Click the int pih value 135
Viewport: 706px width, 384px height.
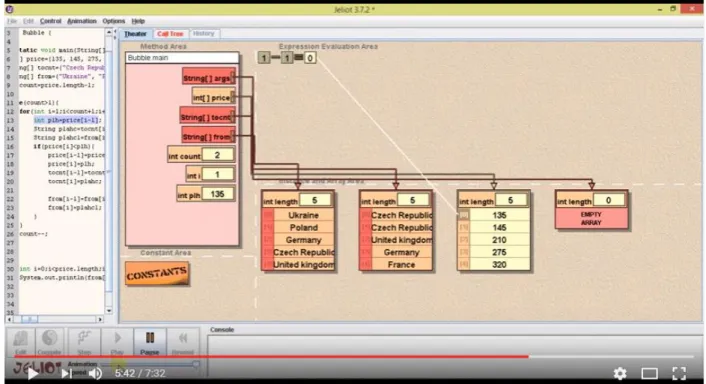click(217, 194)
